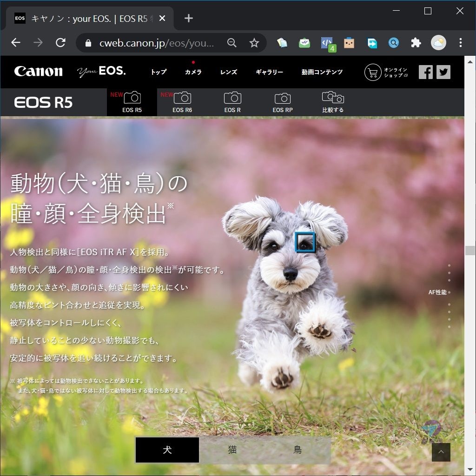Select the EOS RP camera tab
The image size is (476, 476).
pos(283,102)
